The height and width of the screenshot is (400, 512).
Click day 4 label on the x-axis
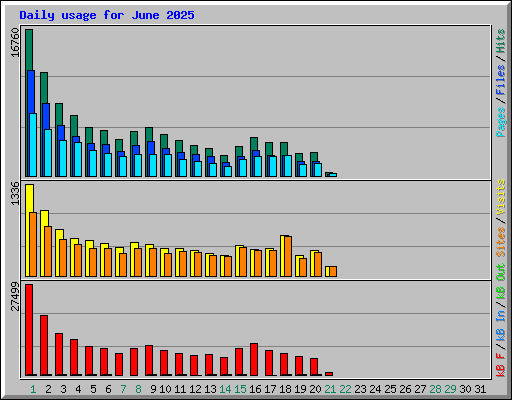(x=78, y=389)
